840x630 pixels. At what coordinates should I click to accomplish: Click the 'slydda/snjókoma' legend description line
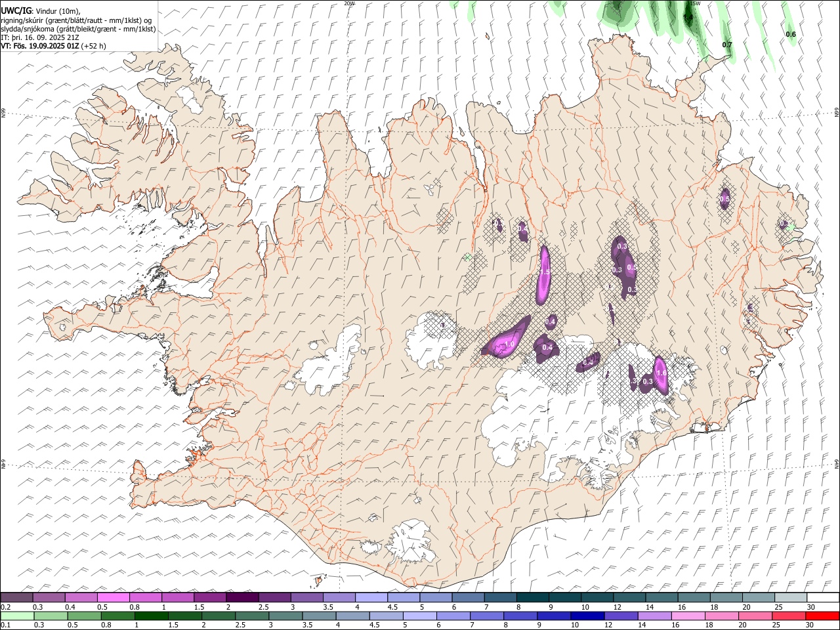coord(78,29)
